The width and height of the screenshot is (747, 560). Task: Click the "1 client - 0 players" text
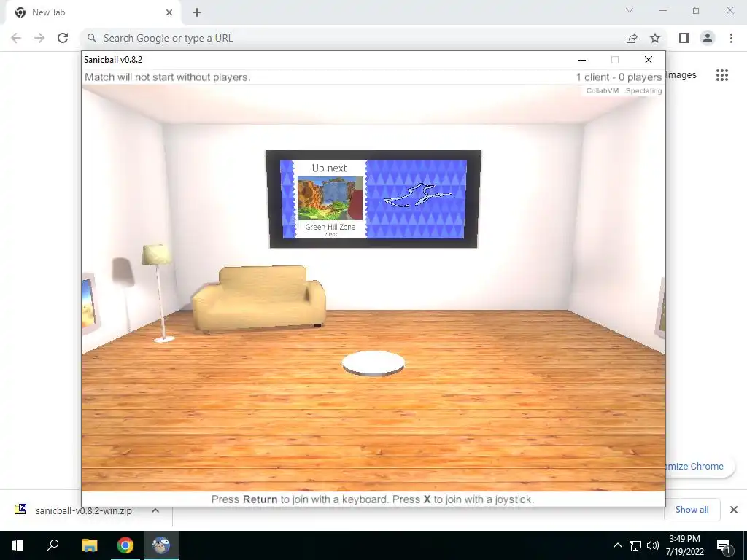619,77
